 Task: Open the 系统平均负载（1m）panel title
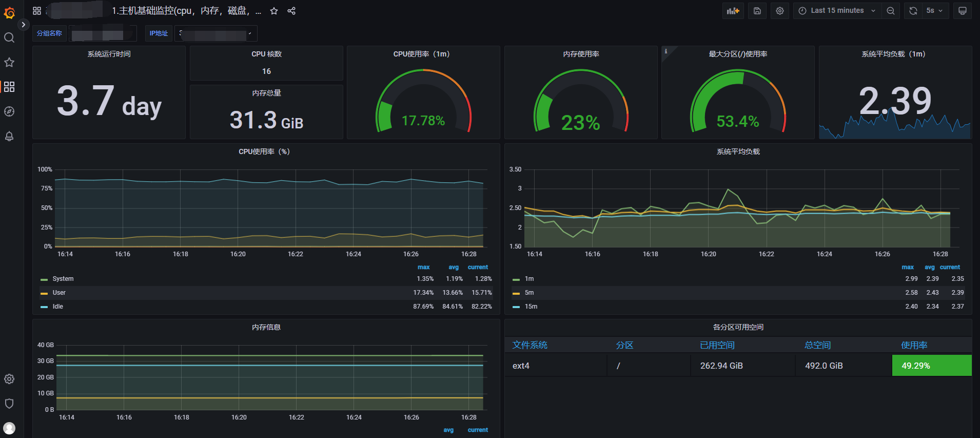pyautogui.click(x=893, y=54)
